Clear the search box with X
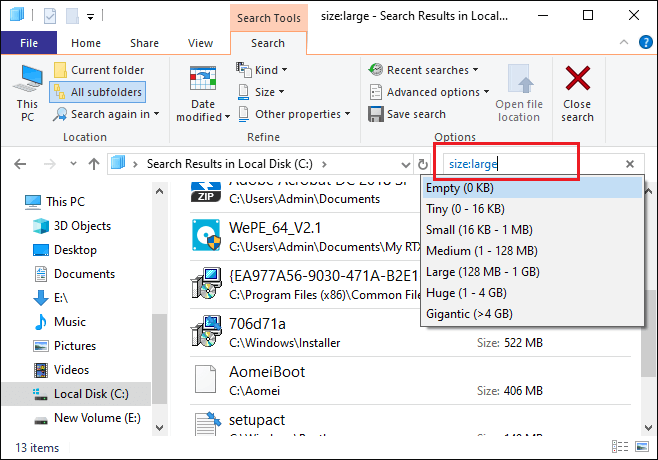The width and height of the screenshot is (658, 460). tap(630, 164)
